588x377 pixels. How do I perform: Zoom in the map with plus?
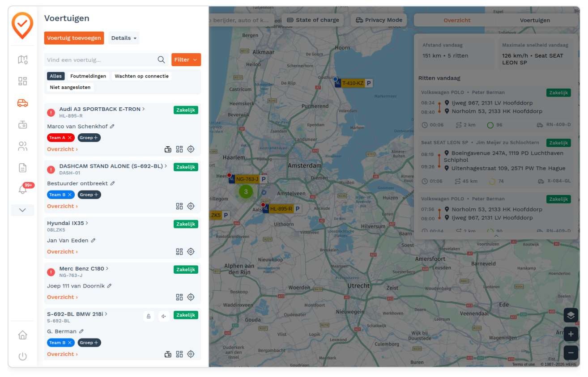click(x=571, y=334)
